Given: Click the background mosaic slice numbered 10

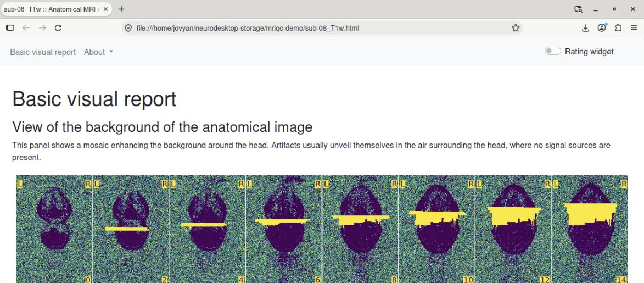Looking at the screenshot, I should (x=437, y=229).
